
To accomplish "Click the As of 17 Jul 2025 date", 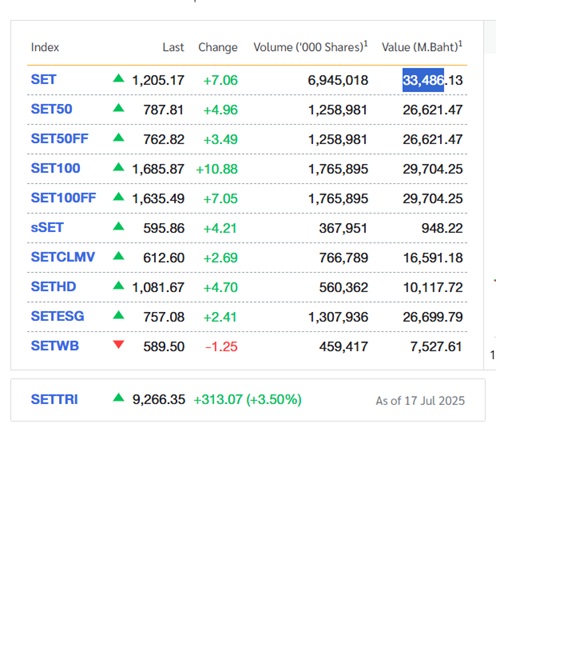I will 420,401.
